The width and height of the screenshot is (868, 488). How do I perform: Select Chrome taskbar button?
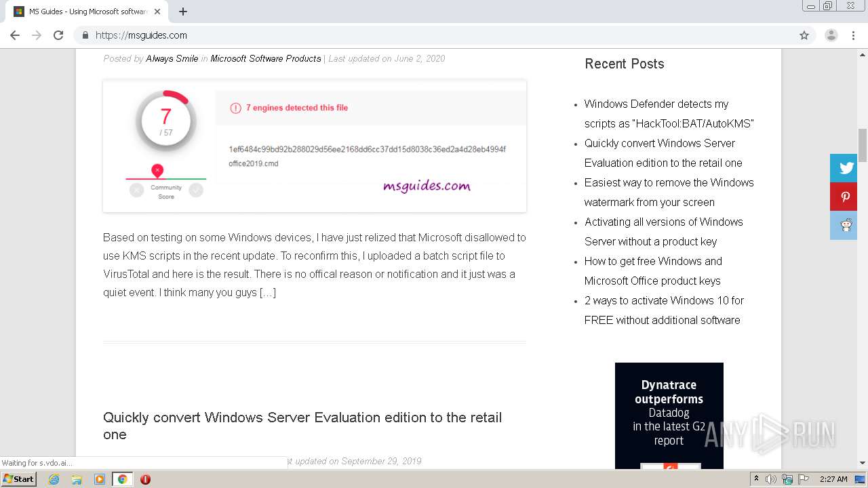click(x=123, y=479)
